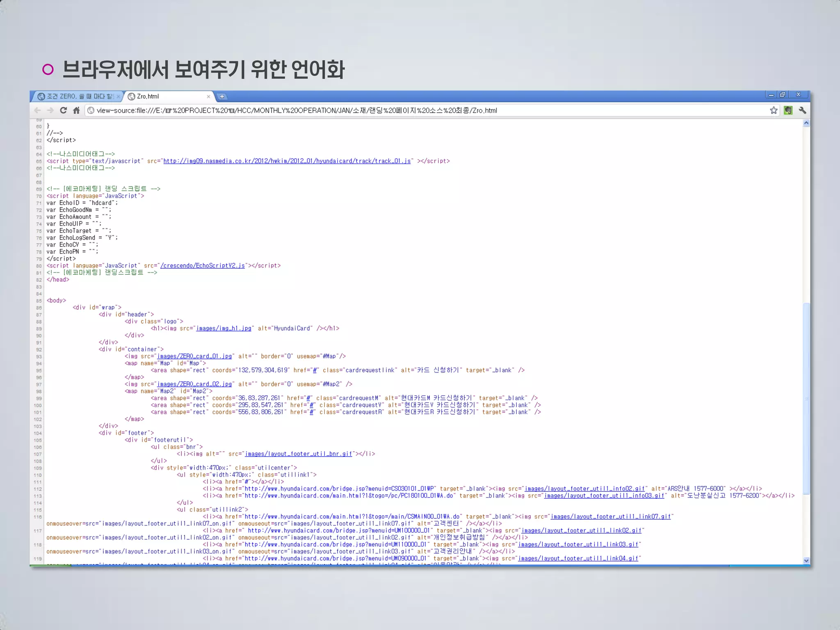Click the var EchoID = "hdcard" line
Screen dimensions: 840x630
[82, 203]
